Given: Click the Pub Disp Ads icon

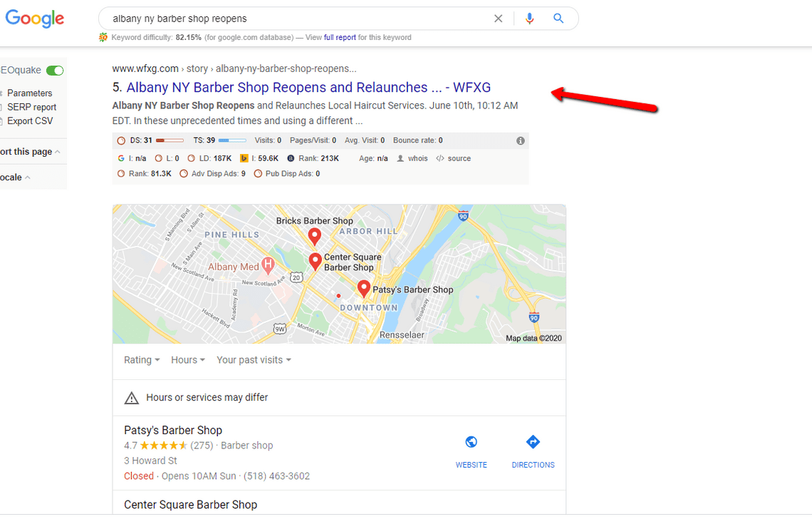Looking at the screenshot, I should (258, 174).
